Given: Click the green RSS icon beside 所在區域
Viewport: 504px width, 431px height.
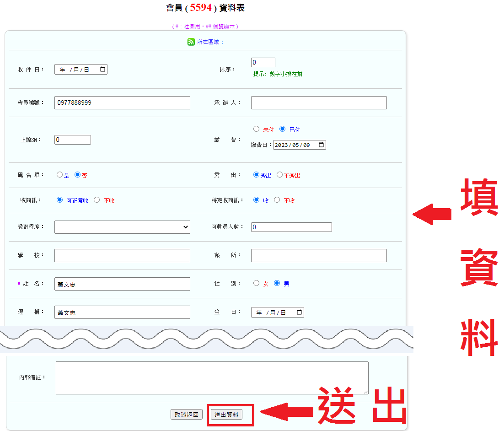Looking at the screenshot, I should tap(191, 42).
